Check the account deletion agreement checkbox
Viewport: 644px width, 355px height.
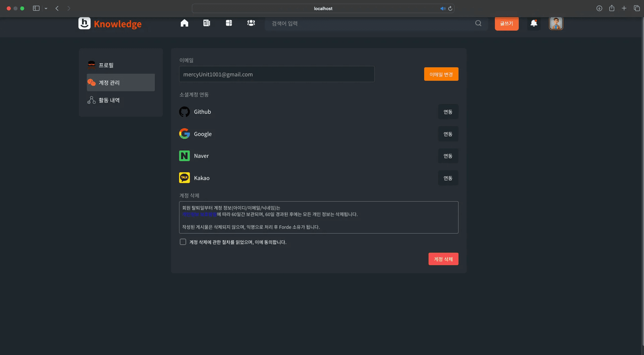tap(183, 242)
